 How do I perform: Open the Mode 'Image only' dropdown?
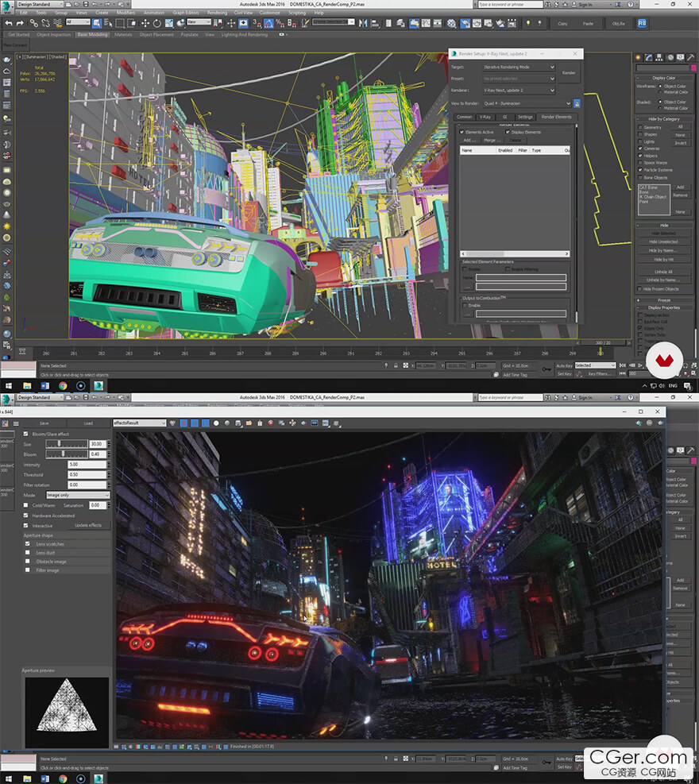click(78, 495)
